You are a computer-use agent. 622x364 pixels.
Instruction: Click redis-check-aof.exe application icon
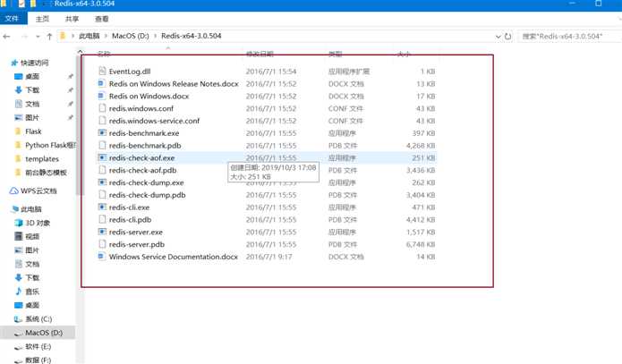click(x=102, y=157)
